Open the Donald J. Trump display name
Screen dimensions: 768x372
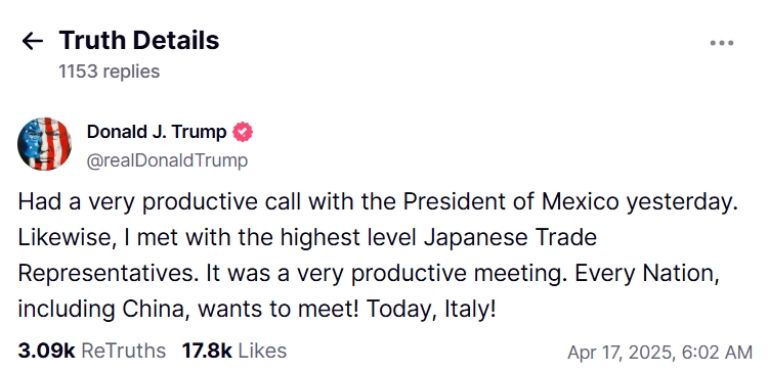(157, 132)
